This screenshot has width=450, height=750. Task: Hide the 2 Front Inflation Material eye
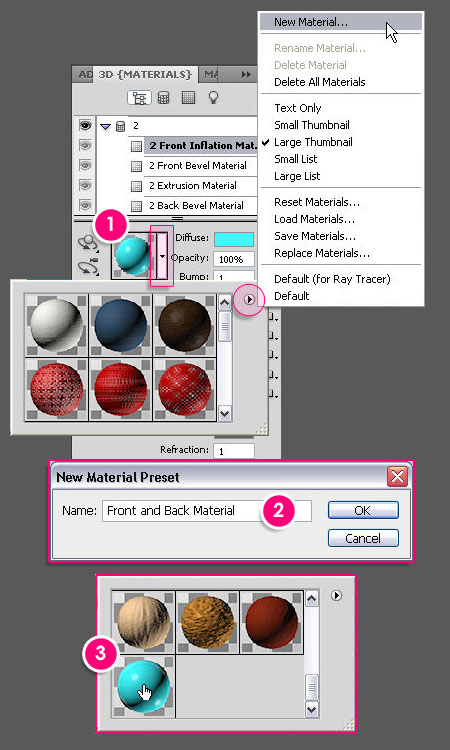click(85, 145)
